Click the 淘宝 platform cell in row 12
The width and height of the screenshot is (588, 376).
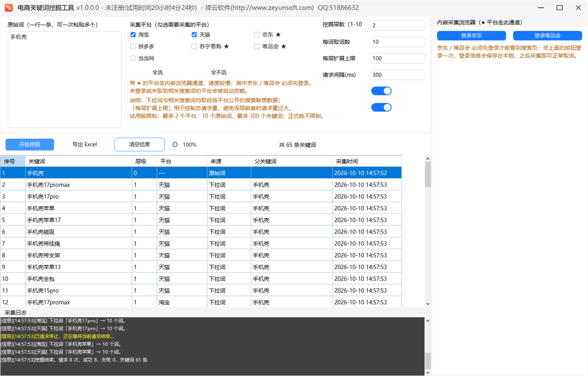point(182,302)
